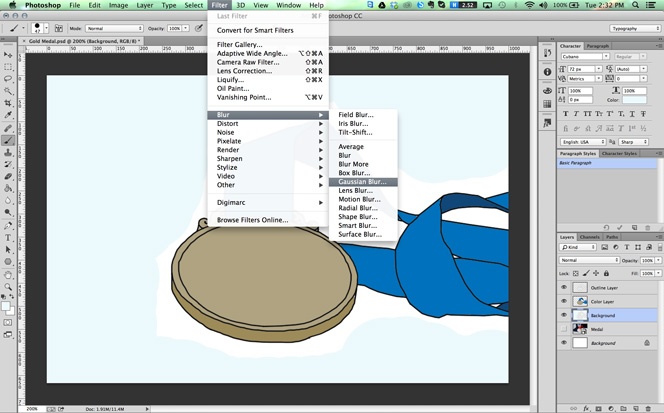Switch to the Channels tab
Viewport: 664px width, 413px height.
click(590, 237)
